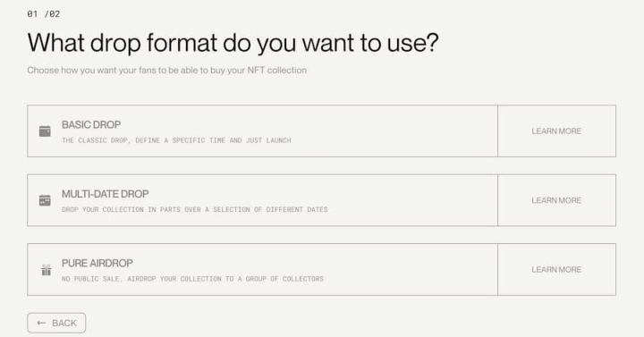Click the Multi-Date Drop calendar icon
This screenshot has height=337, width=644.
(x=45, y=200)
